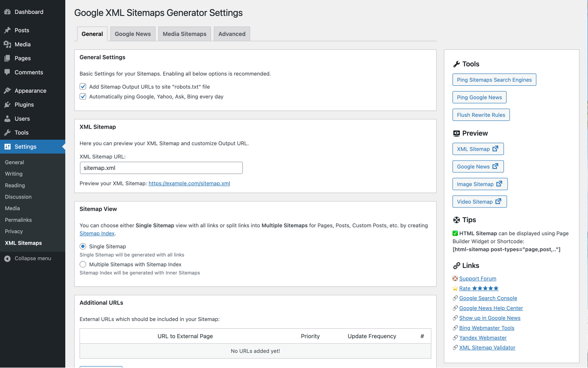Open the Media Sitemaps tab
Screen dimensions: 588x368
coord(184,34)
